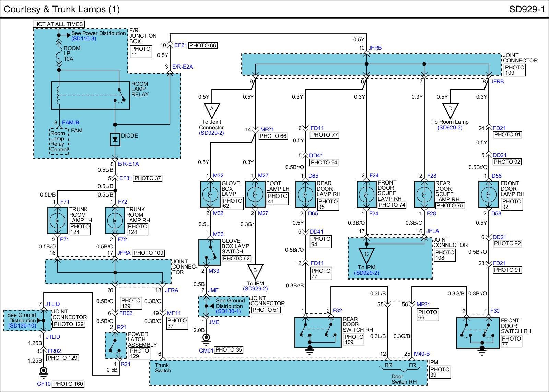Screen dimensions: 549x392
Task: Click the Trunk Switch label in IPM
Action: coord(163,368)
